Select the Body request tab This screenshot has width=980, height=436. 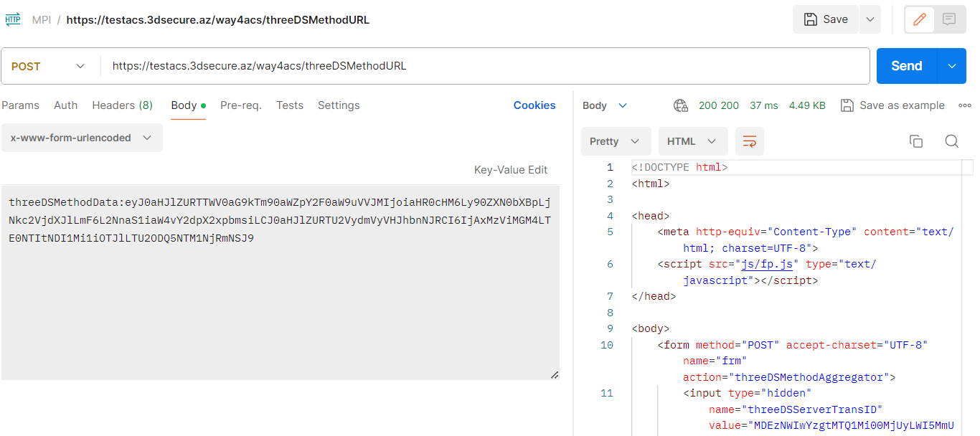[188, 105]
